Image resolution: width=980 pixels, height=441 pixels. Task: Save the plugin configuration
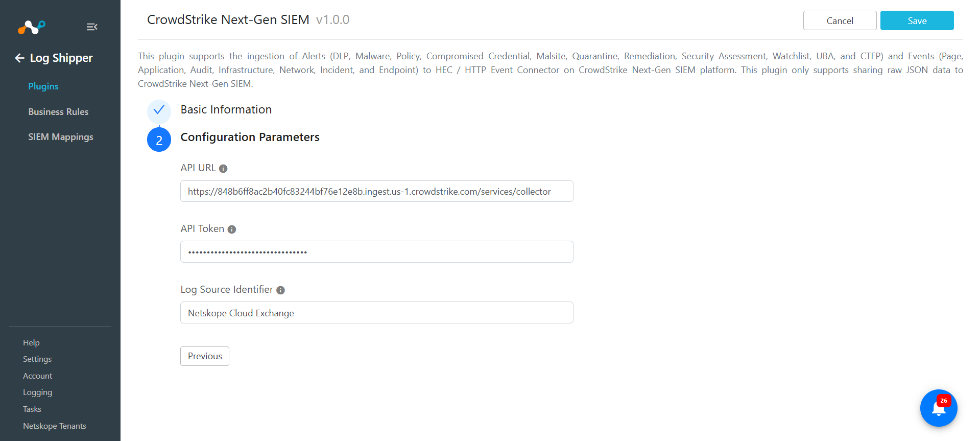coord(917,20)
